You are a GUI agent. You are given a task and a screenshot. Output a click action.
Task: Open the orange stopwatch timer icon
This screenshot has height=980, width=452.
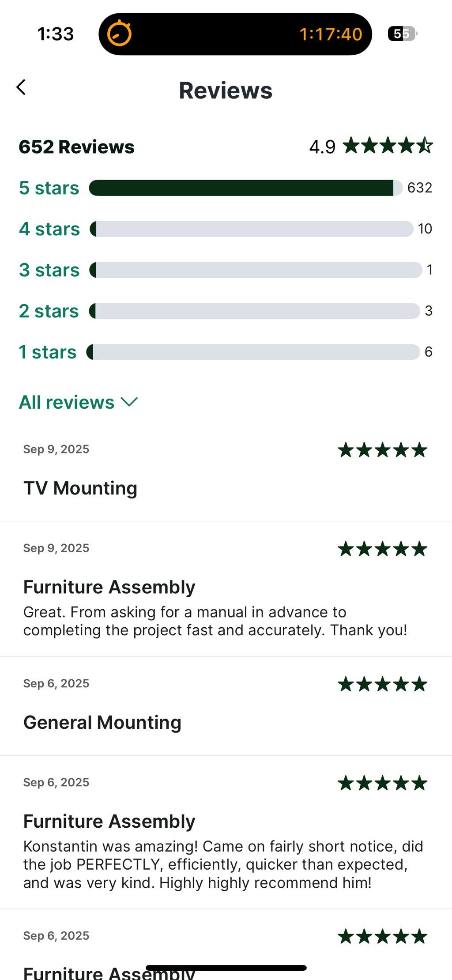click(x=120, y=34)
